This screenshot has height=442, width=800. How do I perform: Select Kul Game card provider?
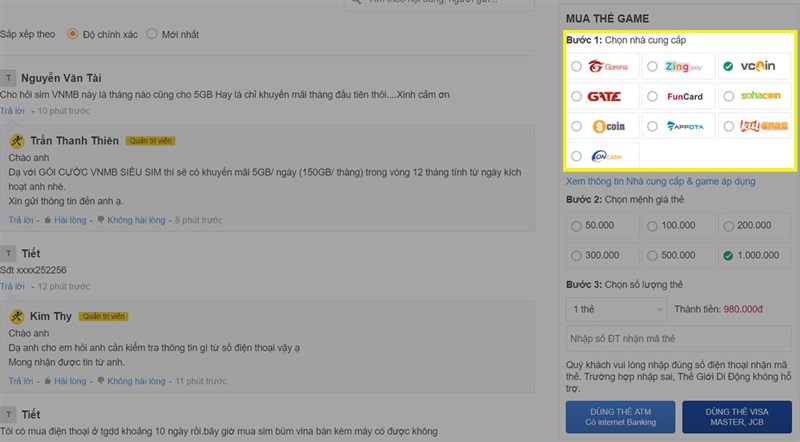tap(755, 127)
